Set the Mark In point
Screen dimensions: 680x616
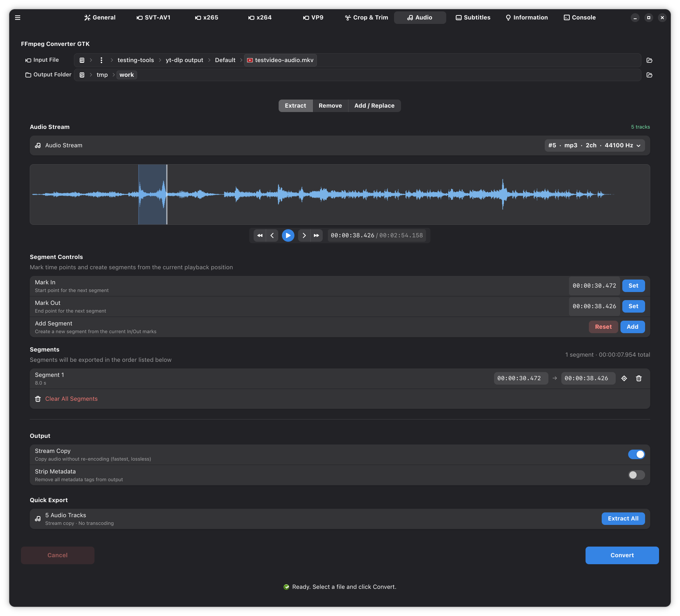(633, 286)
